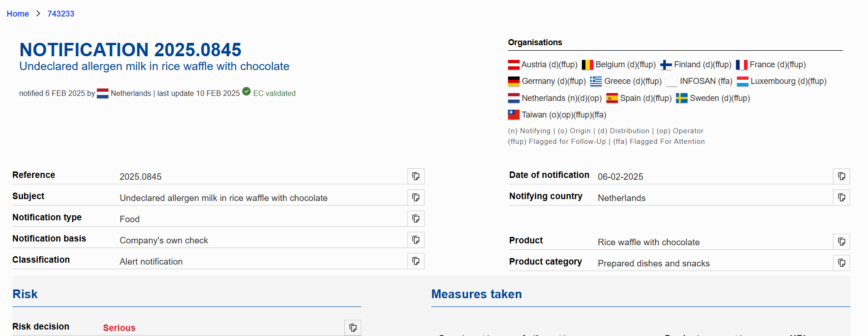Click the Greece flag icon

point(596,82)
